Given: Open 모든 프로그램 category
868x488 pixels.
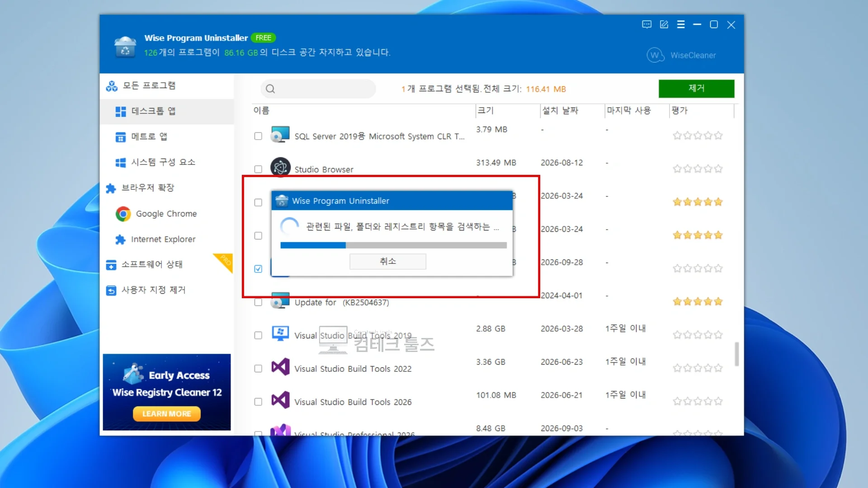Looking at the screenshot, I should click(x=167, y=86).
